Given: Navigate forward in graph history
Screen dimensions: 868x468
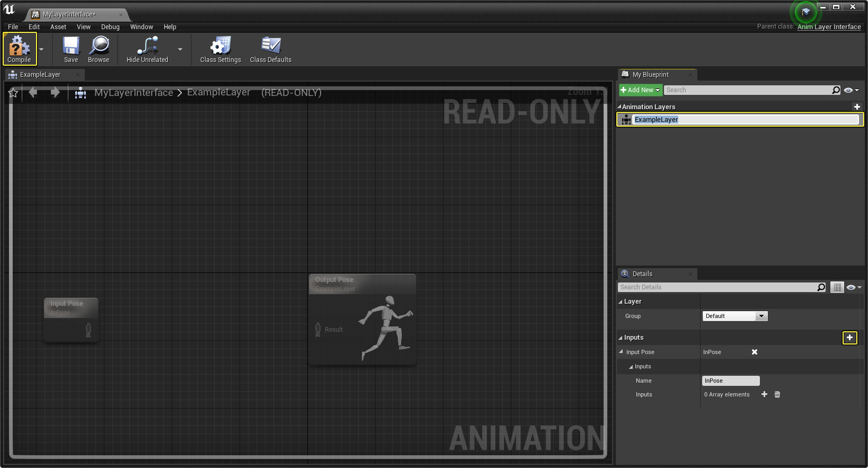Looking at the screenshot, I should coord(55,93).
